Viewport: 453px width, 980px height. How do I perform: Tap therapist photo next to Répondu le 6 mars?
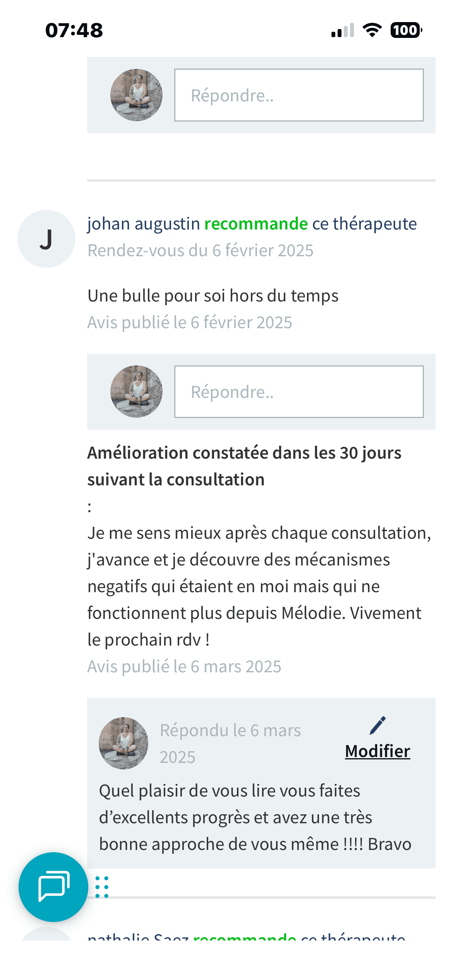[x=124, y=743]
